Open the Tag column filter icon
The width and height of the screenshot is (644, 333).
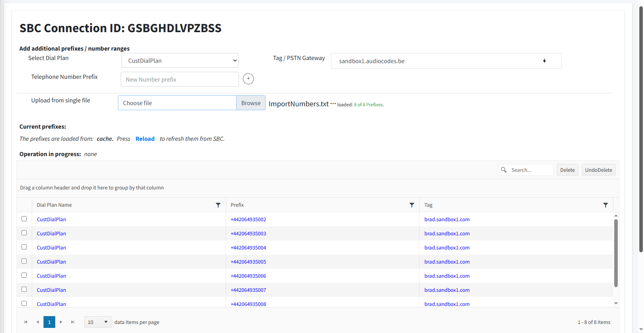(x=605, y=205)
